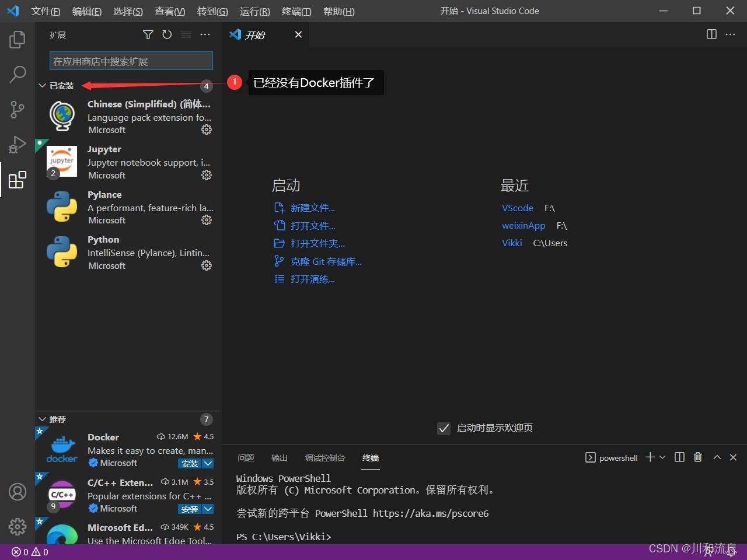
Task: Open C/C++ Extension install dropdown arrow
Action: pyautogui.click(x=208, y=509)
